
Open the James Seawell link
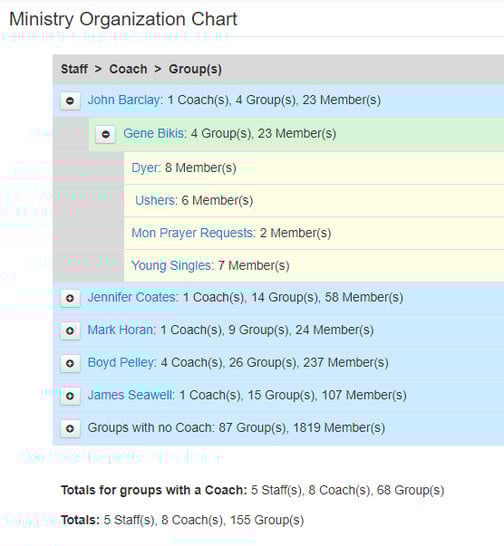tap(131, 395)
